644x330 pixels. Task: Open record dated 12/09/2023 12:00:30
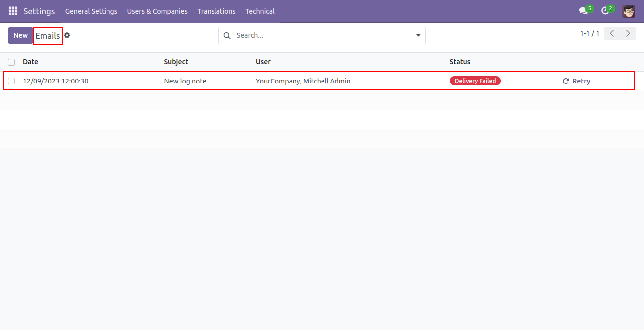click(56, 81)
